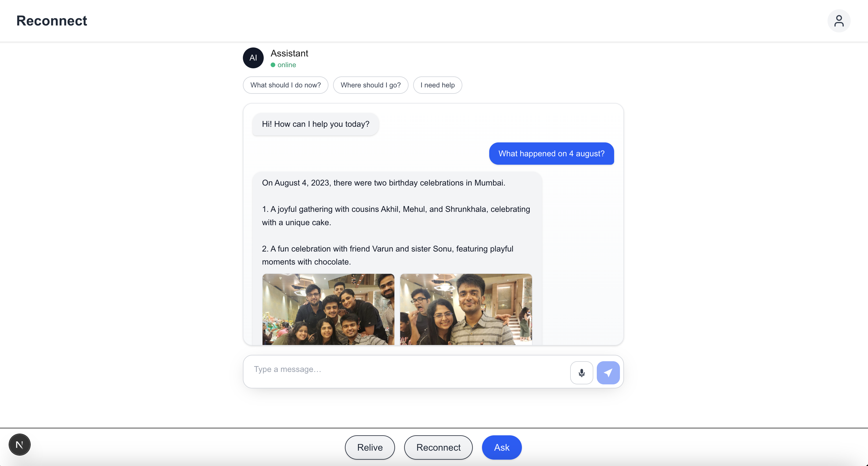Open the user profile icon
This screenshot has width=868, height=466.
click(x=839, y=21)
